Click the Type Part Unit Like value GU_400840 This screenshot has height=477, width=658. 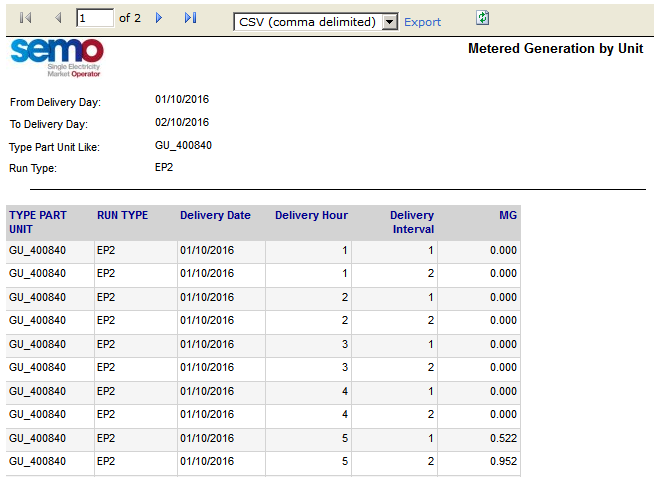(x=183, y=145)
